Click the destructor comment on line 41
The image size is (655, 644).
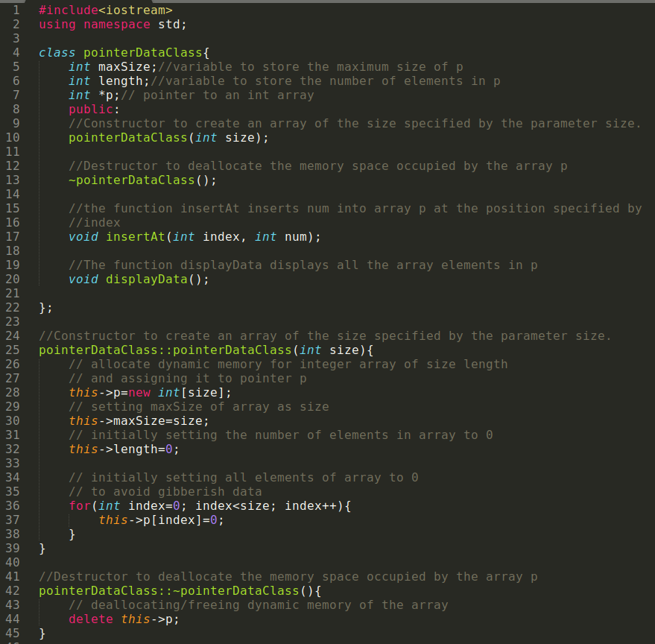288,577
